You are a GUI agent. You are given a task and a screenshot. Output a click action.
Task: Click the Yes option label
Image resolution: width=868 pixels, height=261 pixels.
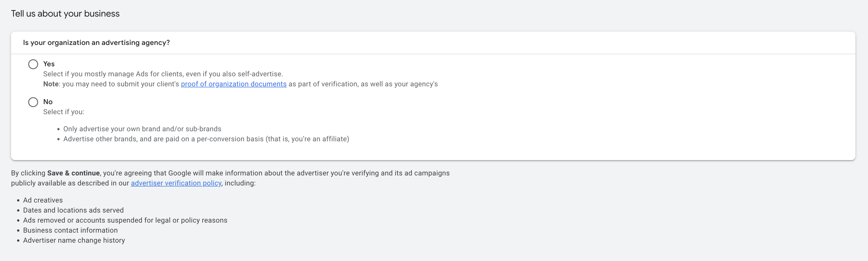pos(49,63)
